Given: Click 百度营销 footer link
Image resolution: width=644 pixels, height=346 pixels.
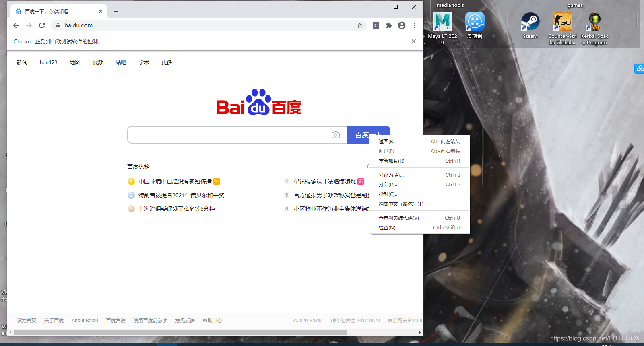Looking at the screenshot, I should coord(116,321).
